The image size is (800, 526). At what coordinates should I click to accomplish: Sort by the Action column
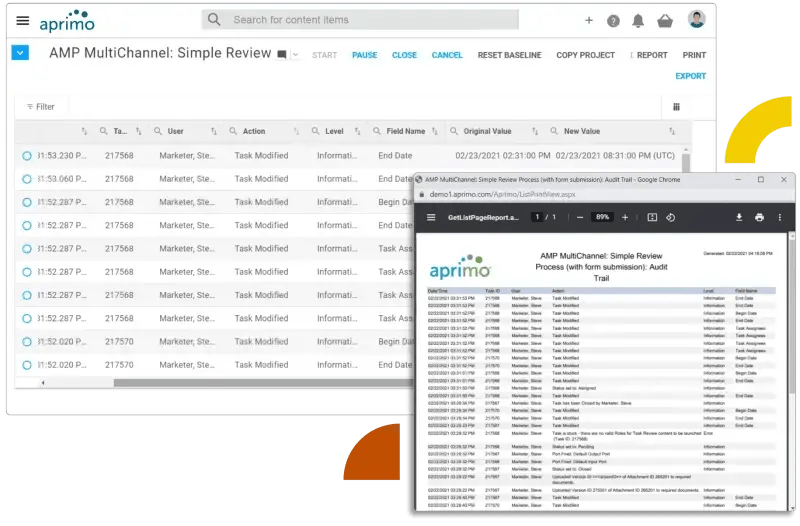[296, 131]
